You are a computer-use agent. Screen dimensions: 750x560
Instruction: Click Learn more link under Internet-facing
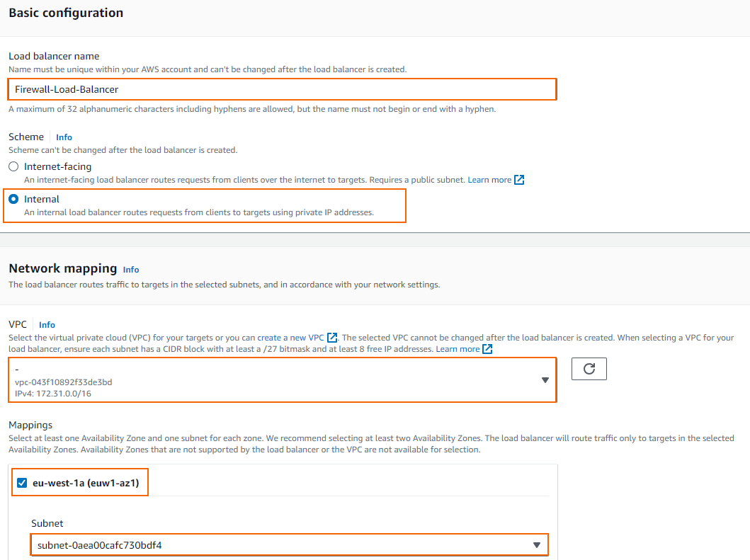tap(489, 180)
